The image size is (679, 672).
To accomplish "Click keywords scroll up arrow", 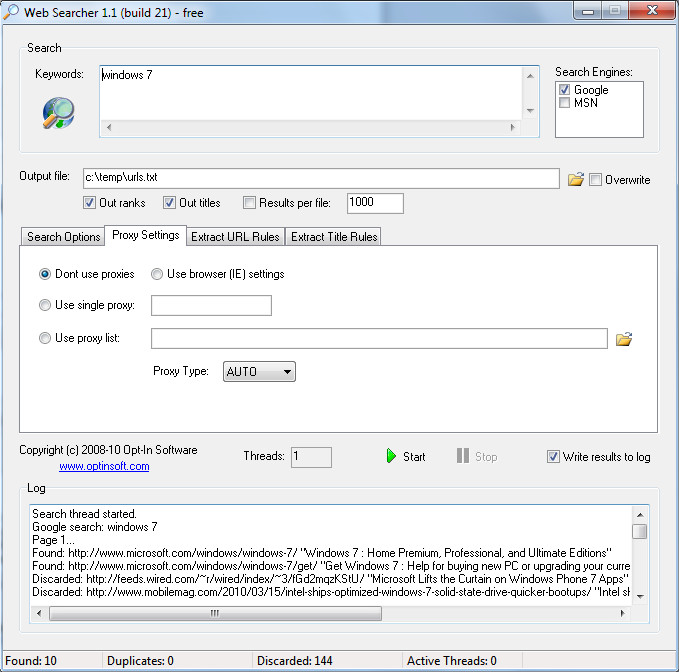I will 530,76.
